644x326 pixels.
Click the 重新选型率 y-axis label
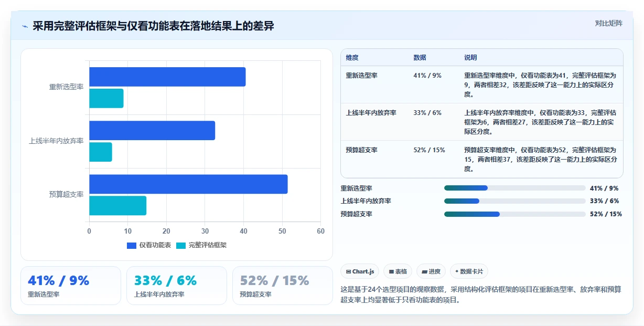tap(67, 87)
